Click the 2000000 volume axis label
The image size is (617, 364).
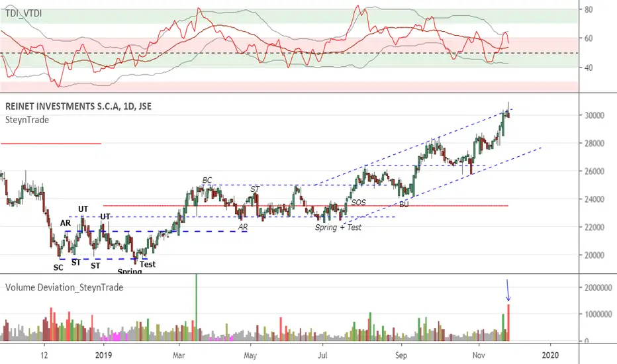click(598, 288)
